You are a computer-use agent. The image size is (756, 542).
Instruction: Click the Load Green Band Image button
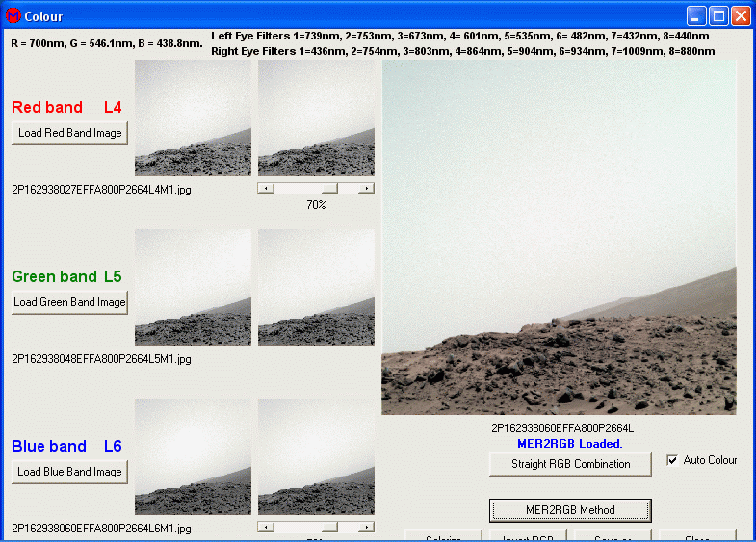pos(70,302)
